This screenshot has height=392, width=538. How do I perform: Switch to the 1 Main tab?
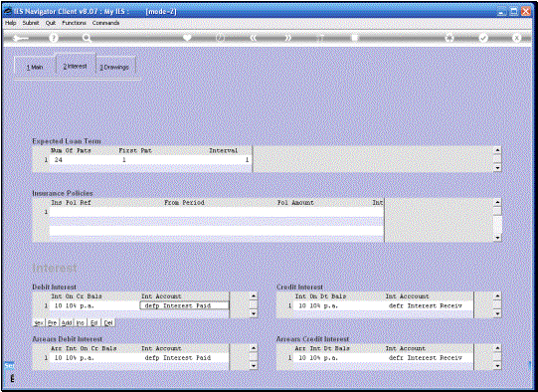pos(35,67)
